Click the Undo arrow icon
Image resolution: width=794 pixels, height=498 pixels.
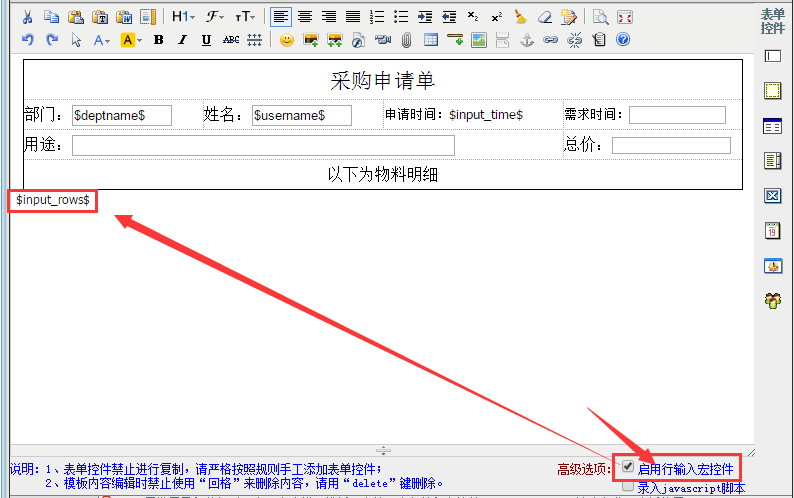[27, 41]
